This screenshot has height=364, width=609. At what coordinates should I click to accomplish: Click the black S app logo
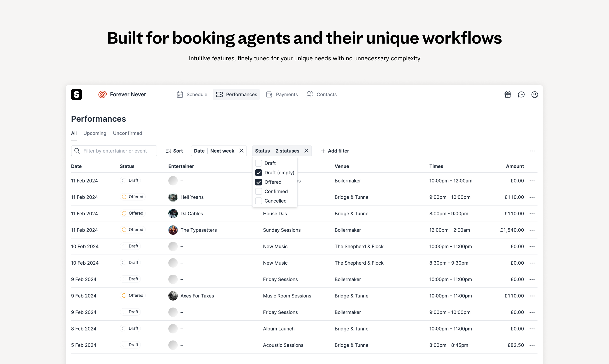click(76, 94)
